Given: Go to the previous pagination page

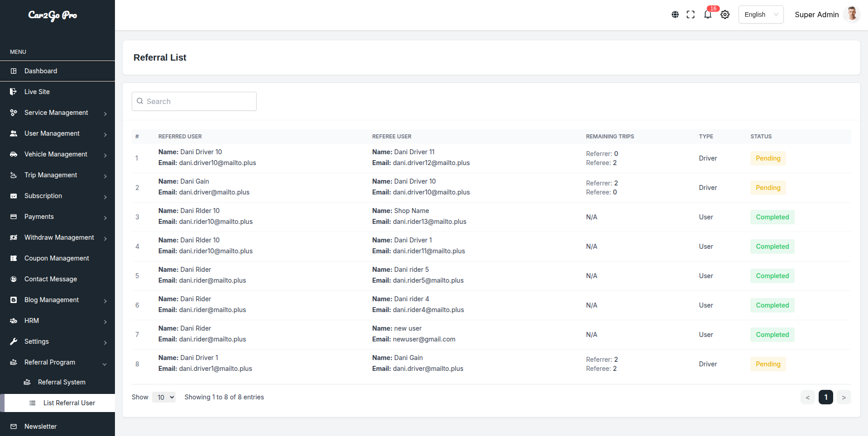Looking at the screenshot, I should (807, 397).
